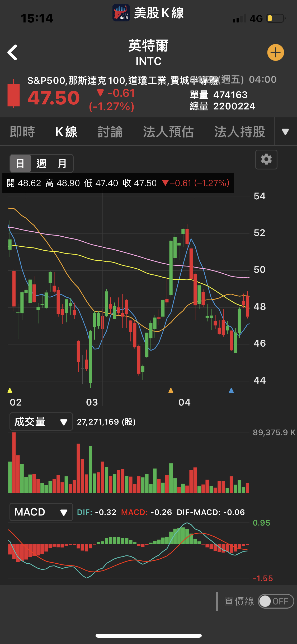Tap the orange triangle event marker
297x644 pixels.
[x=171, y=390]
